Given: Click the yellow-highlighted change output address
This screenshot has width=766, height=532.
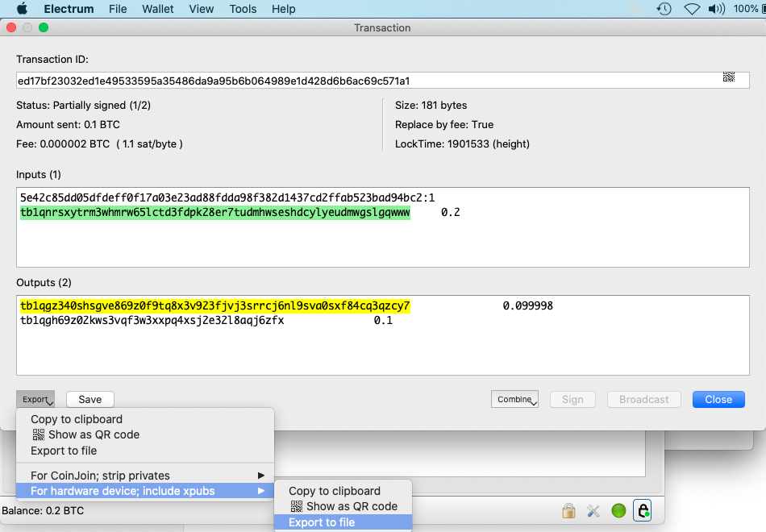Looking at the screenshot, I should [x=215, y=305].
